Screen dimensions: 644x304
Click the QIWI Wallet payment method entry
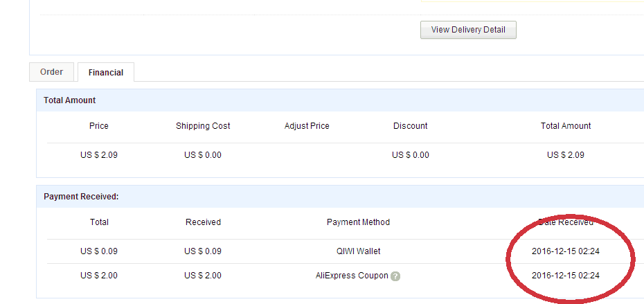pos(358,251)
